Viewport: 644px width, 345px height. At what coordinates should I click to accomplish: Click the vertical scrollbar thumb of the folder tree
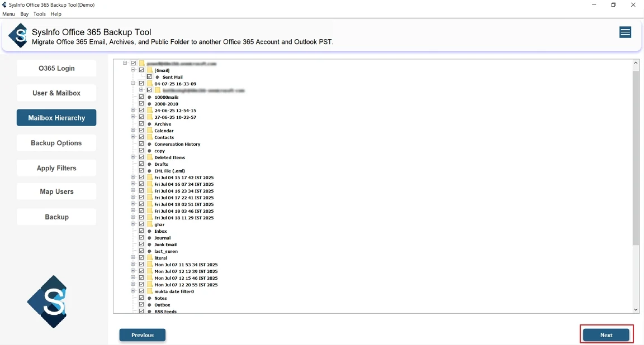[636, 158]
